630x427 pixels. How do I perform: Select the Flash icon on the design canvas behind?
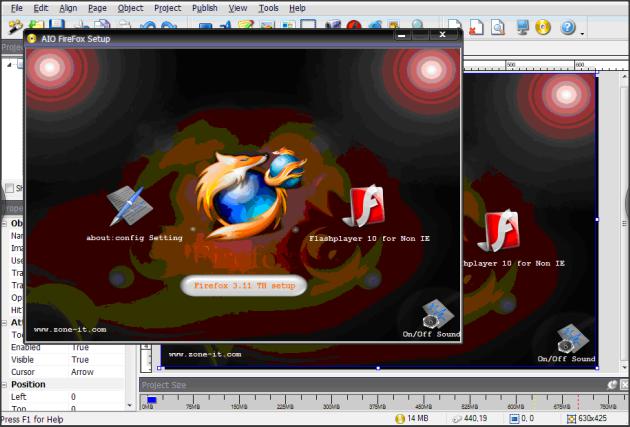point(499,231)
